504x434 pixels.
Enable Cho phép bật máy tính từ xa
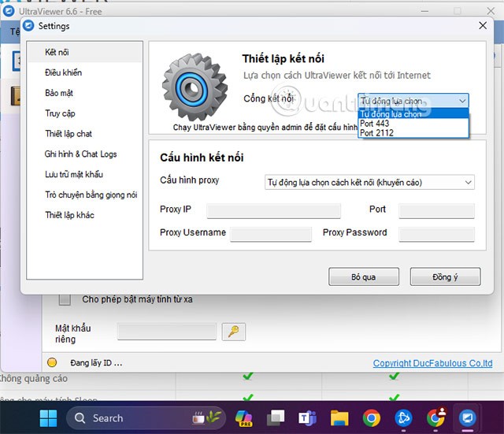coord(66,299)
